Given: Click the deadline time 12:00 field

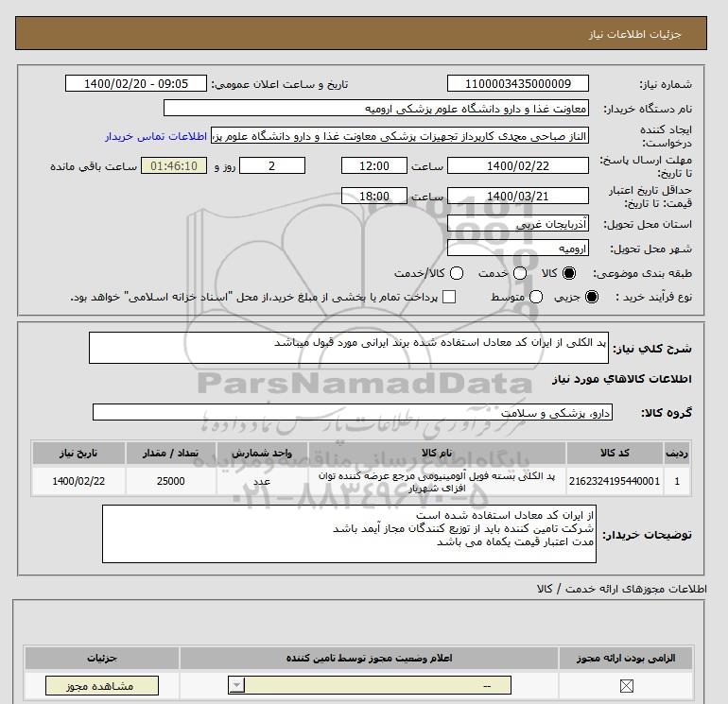Looking at the screenshot, I should tap(374, 165).
